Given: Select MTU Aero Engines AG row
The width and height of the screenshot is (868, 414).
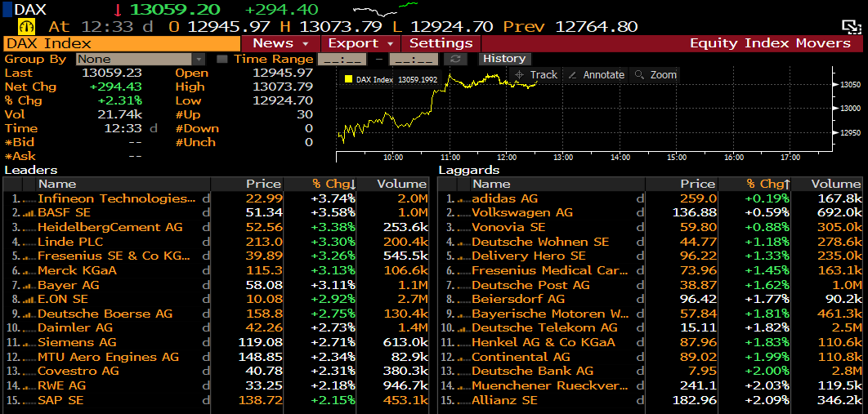Looking at the screenshot, I should tap(215, 357).
